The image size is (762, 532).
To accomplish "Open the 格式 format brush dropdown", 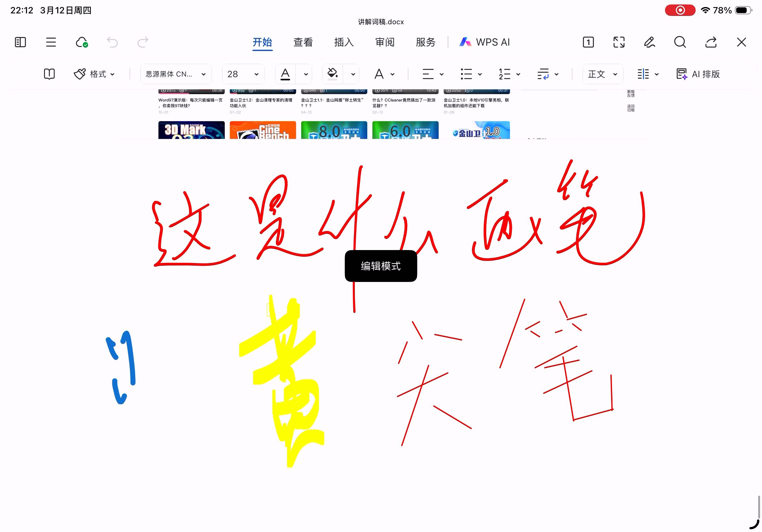I will click(94, 74).
